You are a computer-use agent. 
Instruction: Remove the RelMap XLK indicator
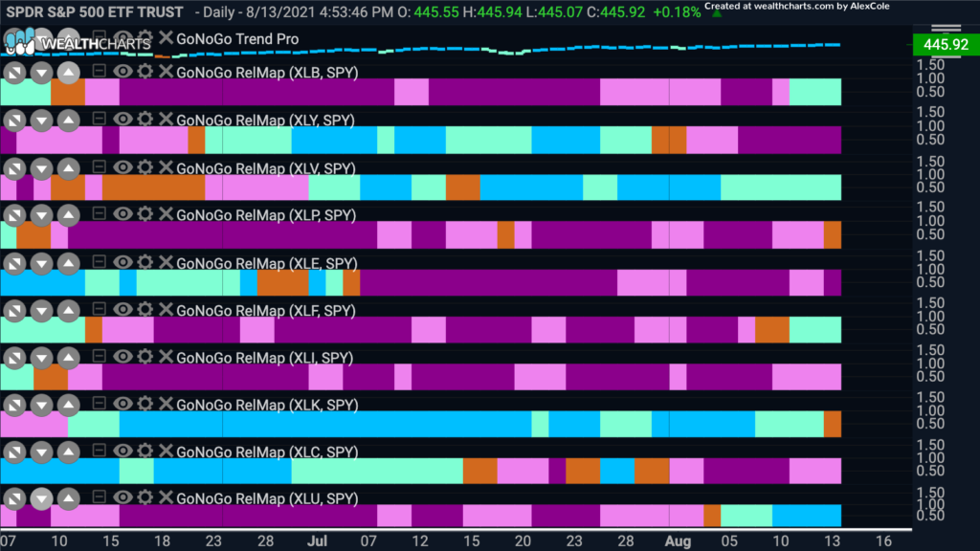click(166, 404)
